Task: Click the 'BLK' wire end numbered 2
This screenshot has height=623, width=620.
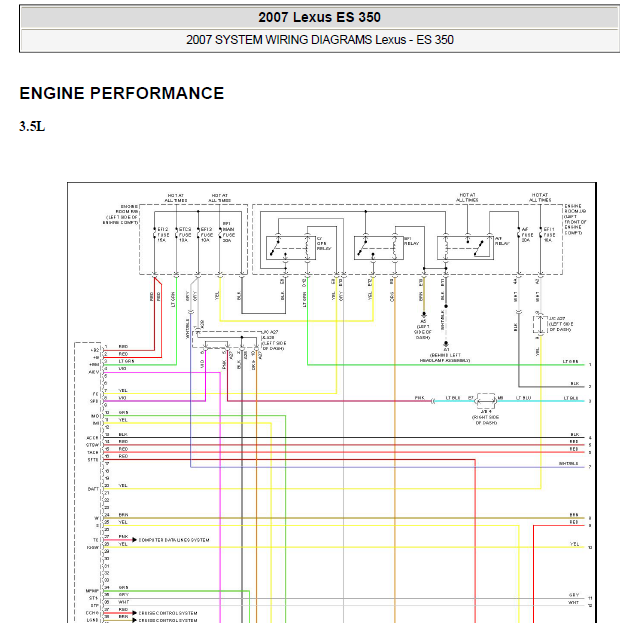Action: tap(575, 383)
